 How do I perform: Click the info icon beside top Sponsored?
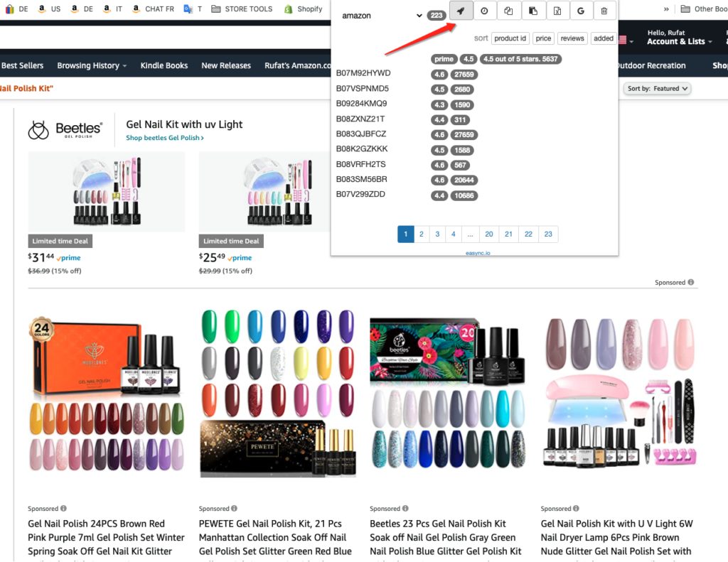click(691, 282)
